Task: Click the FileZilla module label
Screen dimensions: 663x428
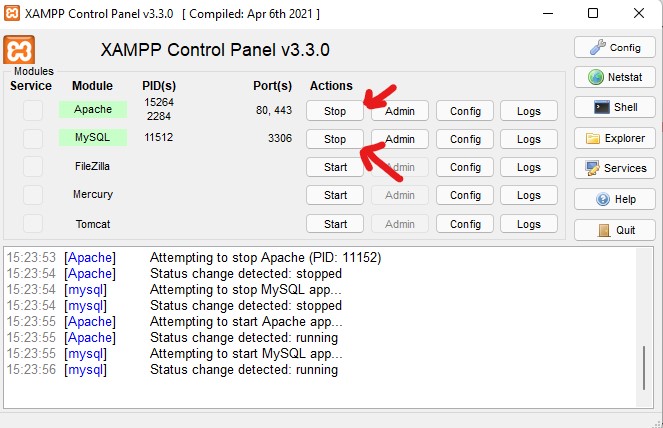Action: click(x=92, y=166)
